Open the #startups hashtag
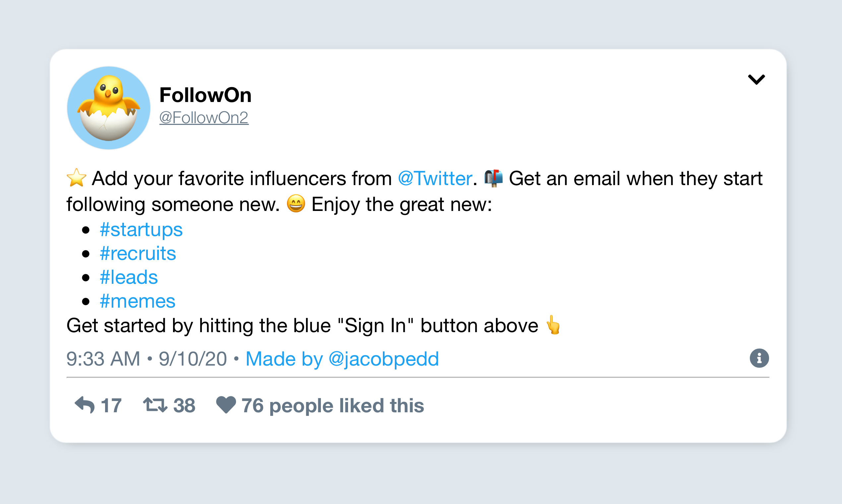This screenshot has width=842, height=504. pyautogui.click(x=141, y=229)
